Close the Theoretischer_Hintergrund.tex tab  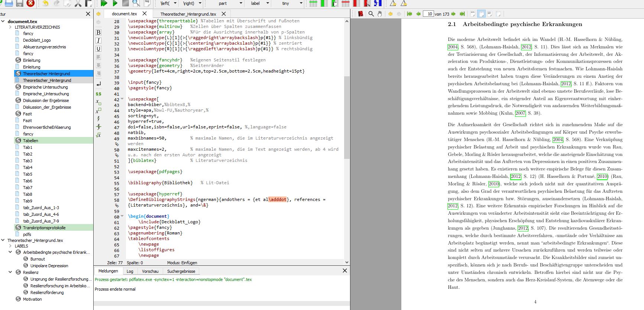[223, 13]
